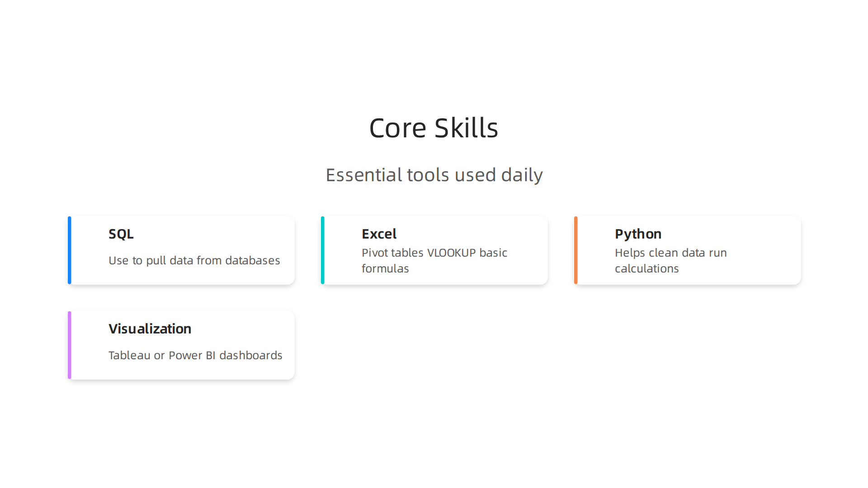Click the Visualization card heading
868x488 pixels.
(x=150, y=329)
